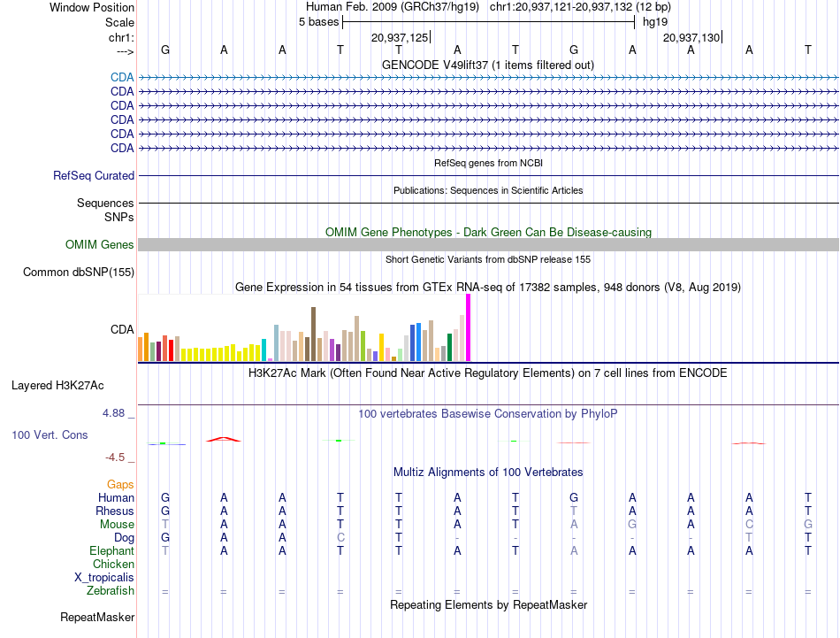Select the gray OMIM Genes item bar
This screenshot has height=638, width=840.
(488, 244)
